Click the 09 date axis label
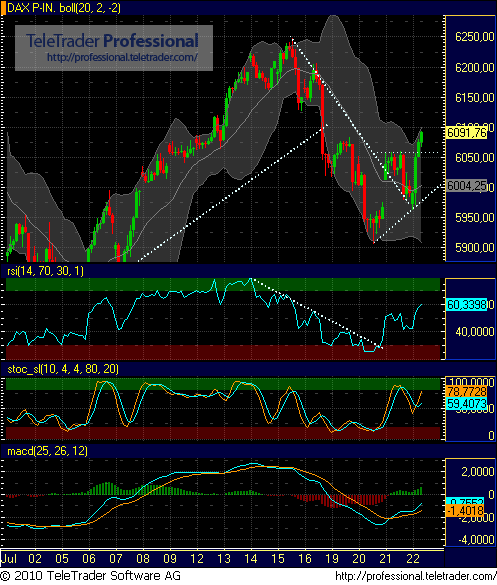 coord(170,559)
